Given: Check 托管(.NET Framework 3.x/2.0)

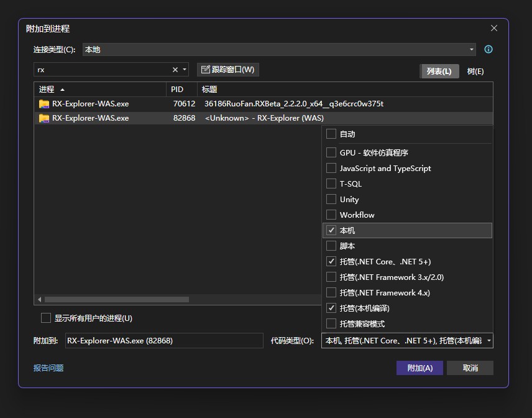Looking at the screenshot, I should click(331, 277).
